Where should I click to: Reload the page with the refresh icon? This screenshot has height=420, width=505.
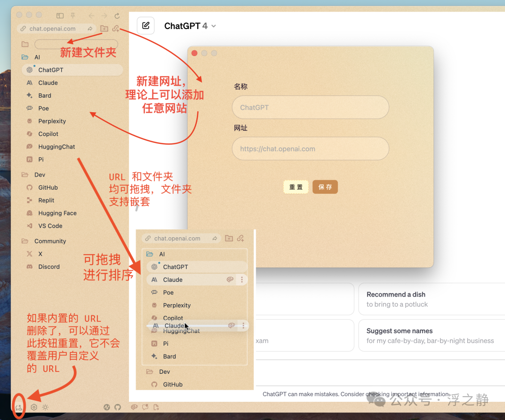117,15
